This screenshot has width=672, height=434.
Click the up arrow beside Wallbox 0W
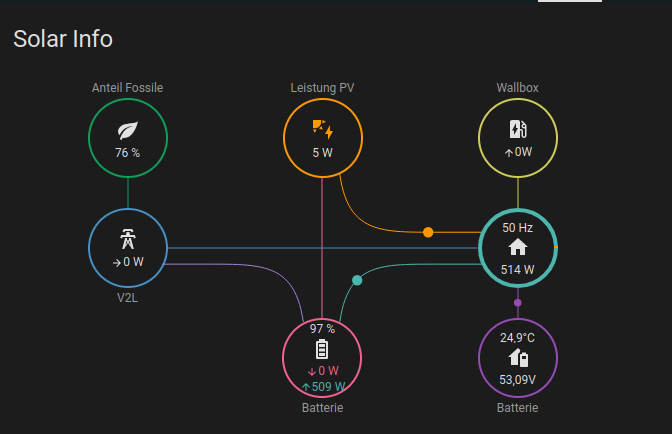tap(508, 153)
